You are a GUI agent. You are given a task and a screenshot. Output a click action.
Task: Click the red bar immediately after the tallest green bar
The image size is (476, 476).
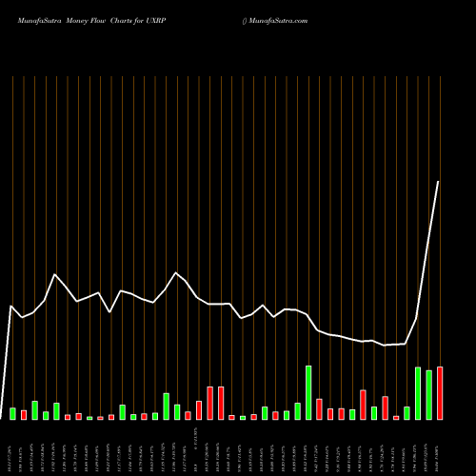(319, 409)
